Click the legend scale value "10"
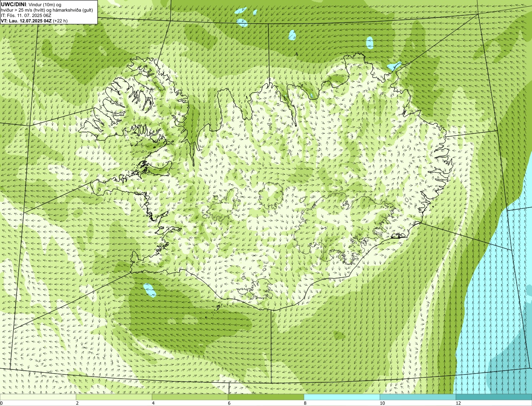This screenshot has width=532, height=406. coord(382,403)
